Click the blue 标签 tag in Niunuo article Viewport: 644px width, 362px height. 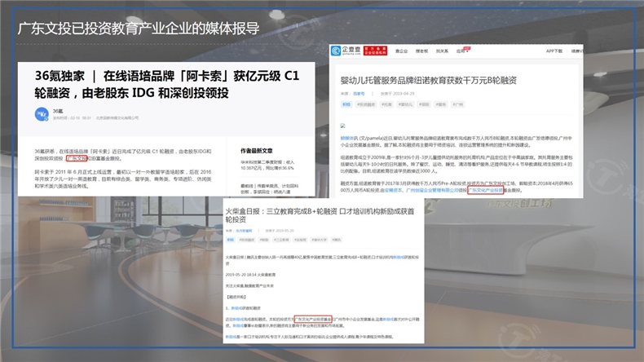[346, 105]
